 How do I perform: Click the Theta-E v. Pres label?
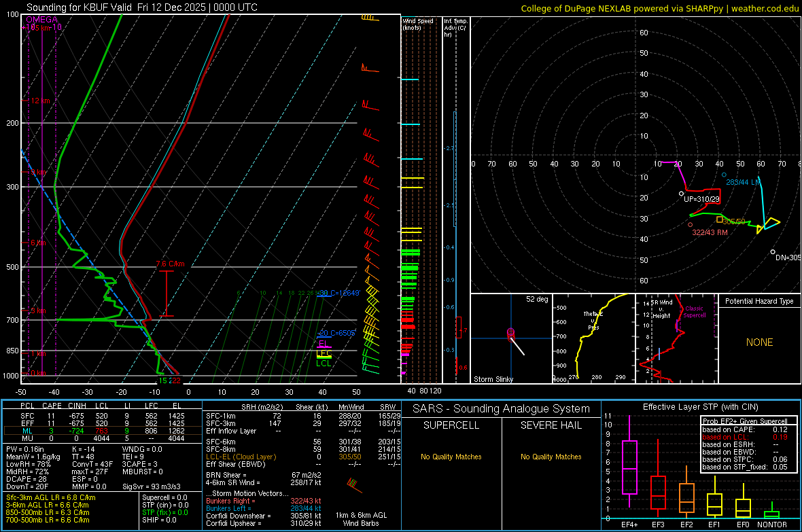(x=593, y=320)
